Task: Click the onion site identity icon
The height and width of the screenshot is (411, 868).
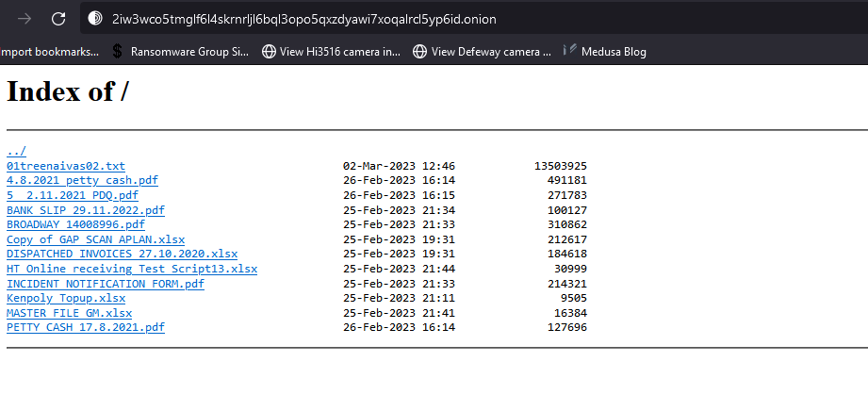Action: coord(95,19)
